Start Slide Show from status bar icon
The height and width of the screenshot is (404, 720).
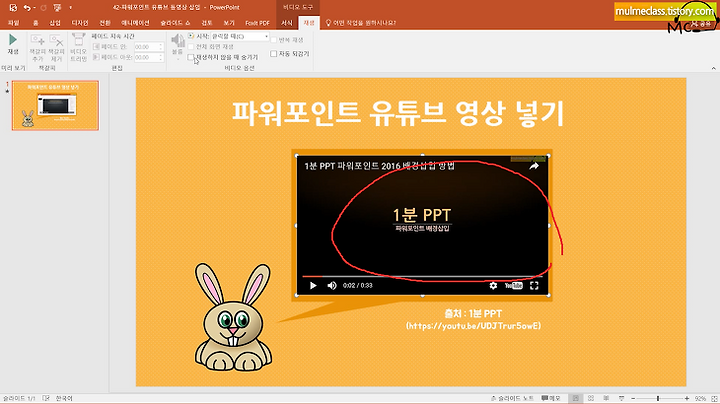click(x=621, y=398)
